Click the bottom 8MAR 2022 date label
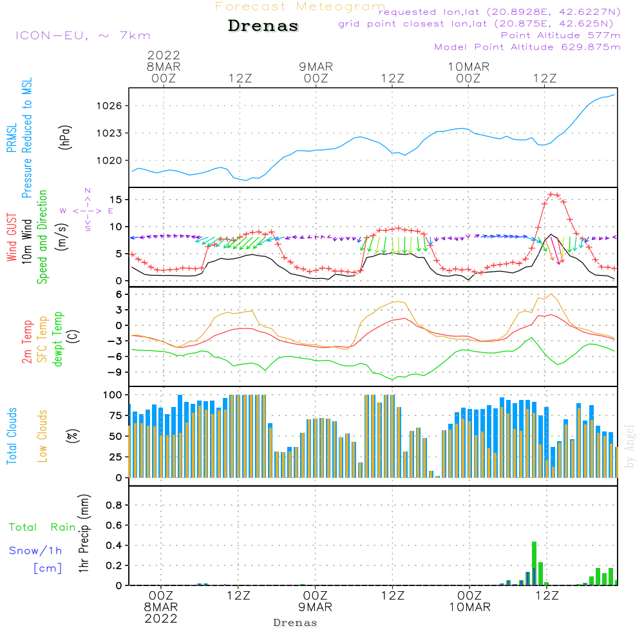644x644 pixels. (161, 613)
